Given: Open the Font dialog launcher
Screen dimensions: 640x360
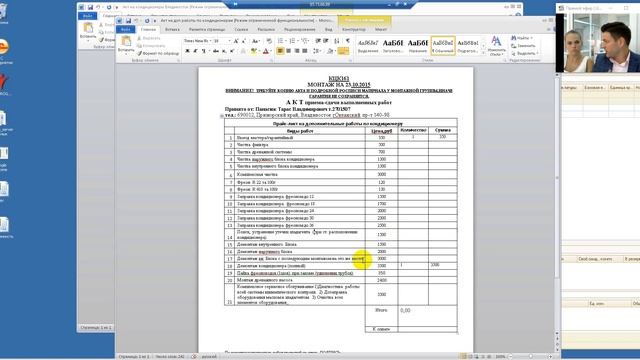Looking at the screenshot, I should 272,60.
